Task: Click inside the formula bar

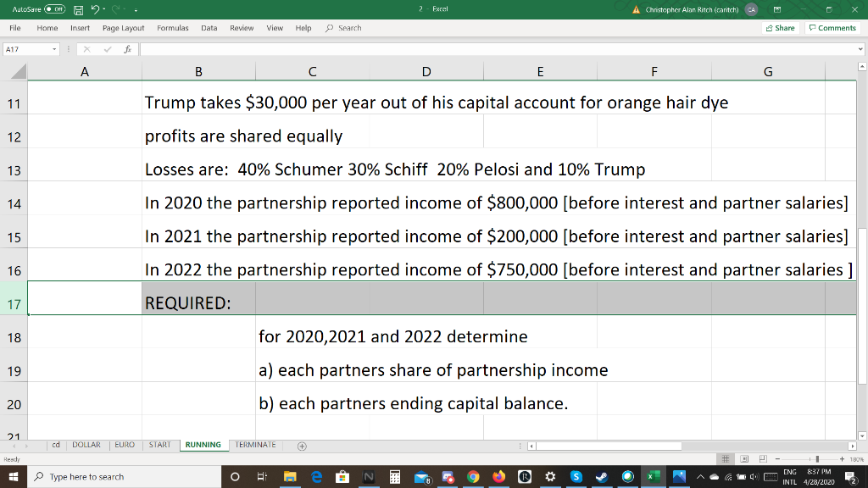Action: 498,49
